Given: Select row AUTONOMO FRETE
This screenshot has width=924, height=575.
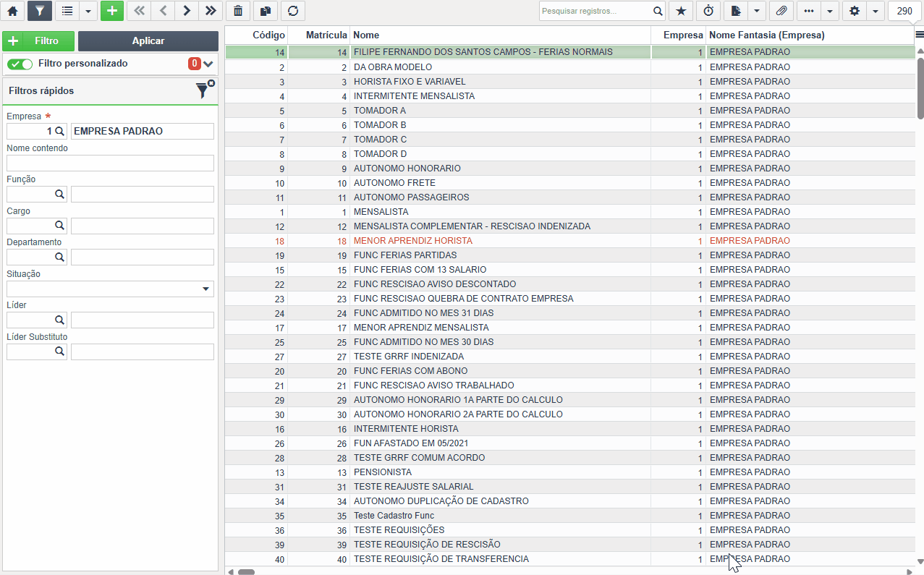Looking at the screenshot, I should [569, 183].
